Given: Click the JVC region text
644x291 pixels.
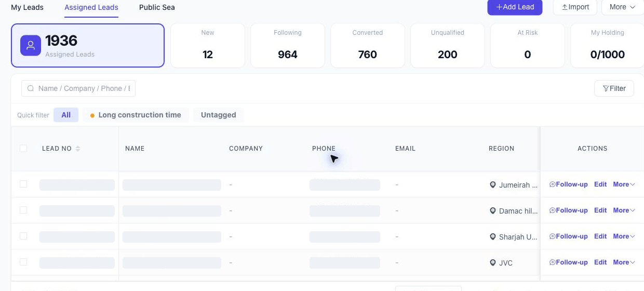Looking at the screenshot, I should 506,263.
